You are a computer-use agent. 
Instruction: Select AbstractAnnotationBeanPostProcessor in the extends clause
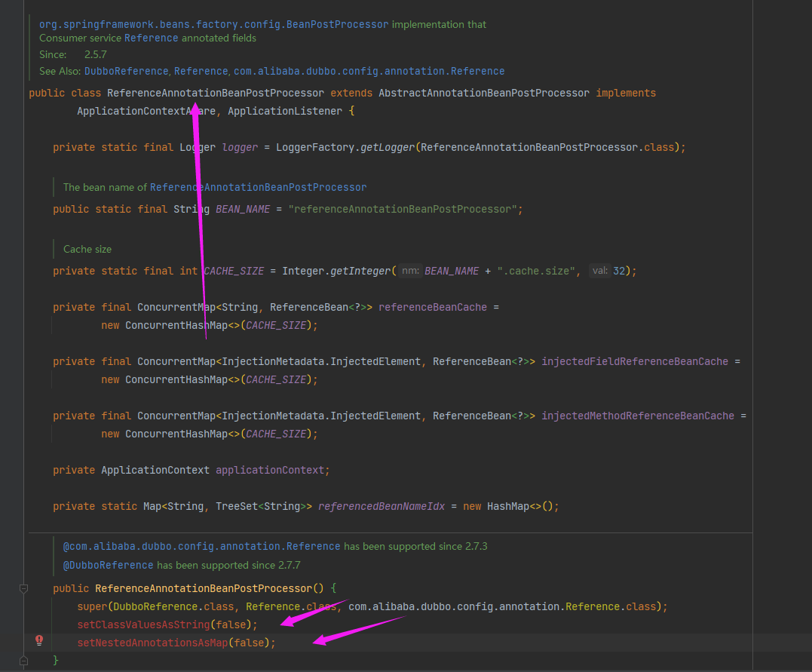484,93
